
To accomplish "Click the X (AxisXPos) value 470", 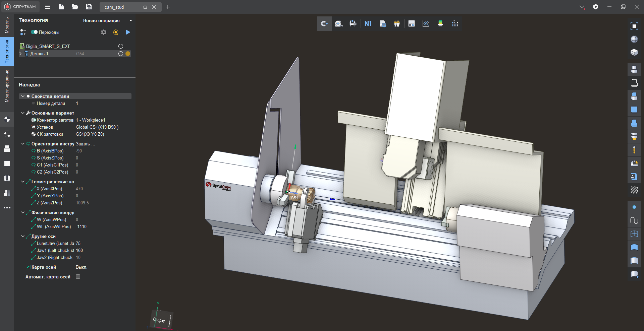I will pos(79,189).
